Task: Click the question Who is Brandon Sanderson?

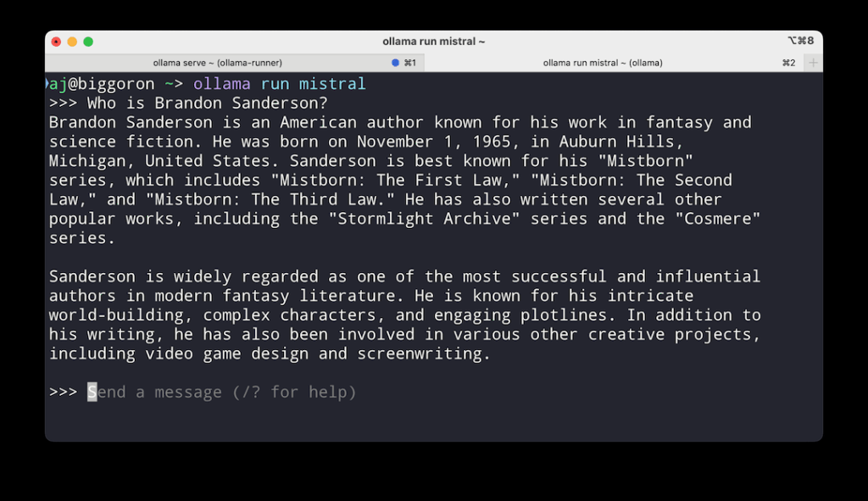Action: point(208,103)
